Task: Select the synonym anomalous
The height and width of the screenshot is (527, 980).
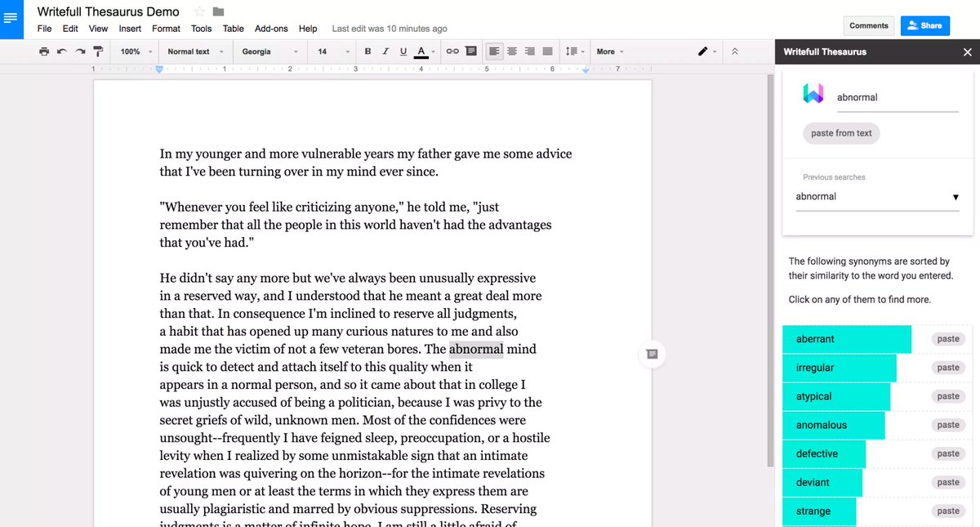Action: 833,425
